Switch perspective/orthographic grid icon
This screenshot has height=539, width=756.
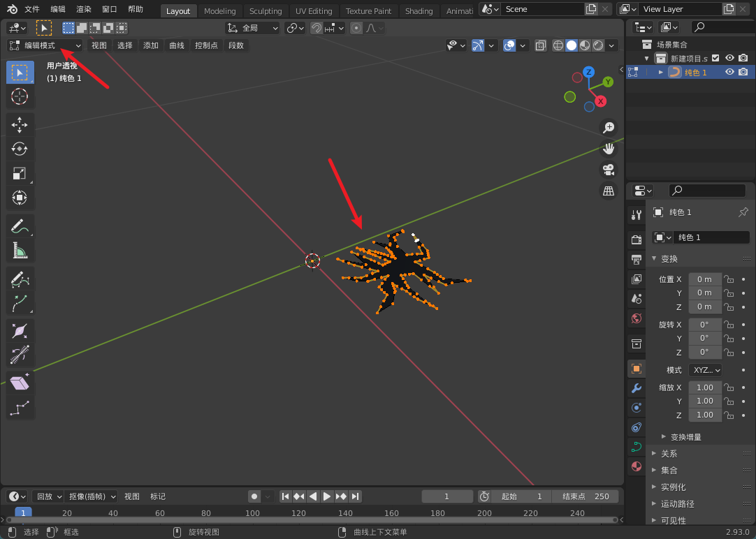609,191
